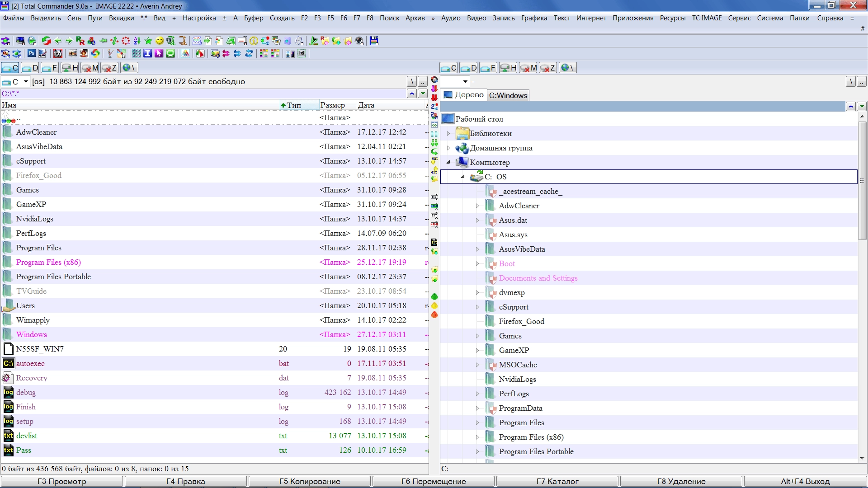Click the purple cursor arrow toolbar icon
This screenshot has height=488, width=868.
tap(159, 53)
